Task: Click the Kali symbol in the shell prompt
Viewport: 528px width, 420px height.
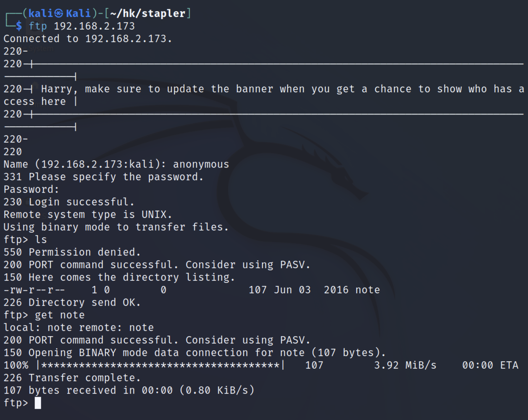Action: [59, 13]
